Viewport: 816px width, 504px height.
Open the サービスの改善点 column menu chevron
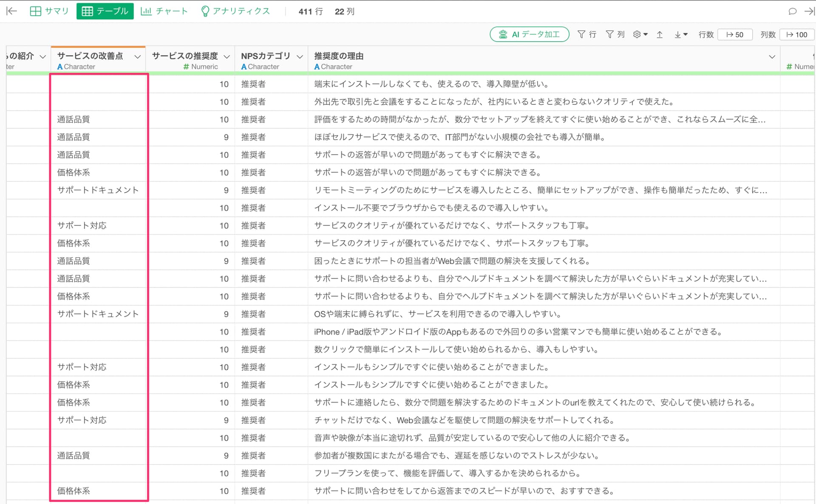pos(137,56)
